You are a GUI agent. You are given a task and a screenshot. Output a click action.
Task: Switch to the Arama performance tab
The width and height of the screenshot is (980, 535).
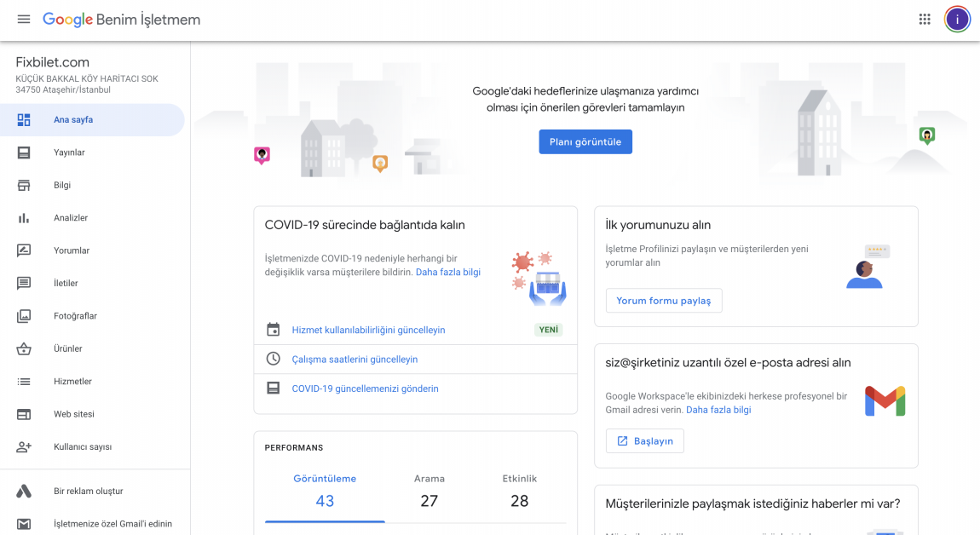coord(429,491)
